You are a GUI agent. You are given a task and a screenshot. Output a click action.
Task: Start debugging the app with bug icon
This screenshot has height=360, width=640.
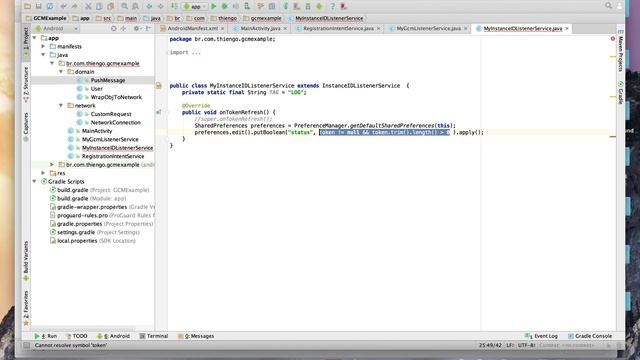point(224,6)
